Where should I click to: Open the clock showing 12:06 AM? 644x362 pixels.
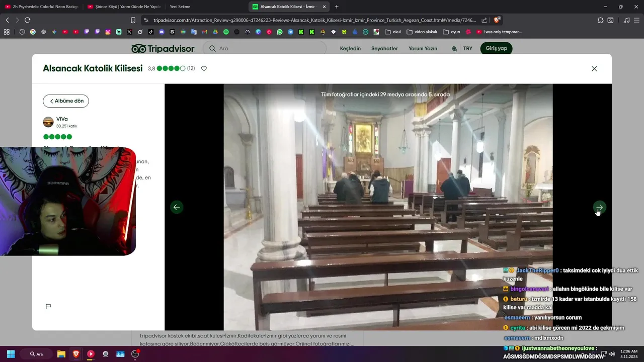(629, 354)
